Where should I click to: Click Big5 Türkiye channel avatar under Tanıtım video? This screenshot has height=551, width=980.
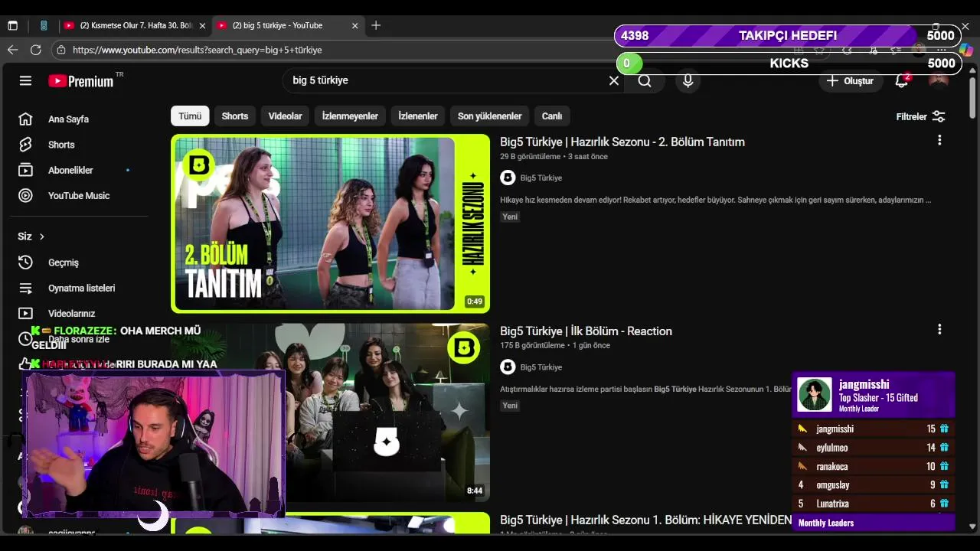(508, 178)
